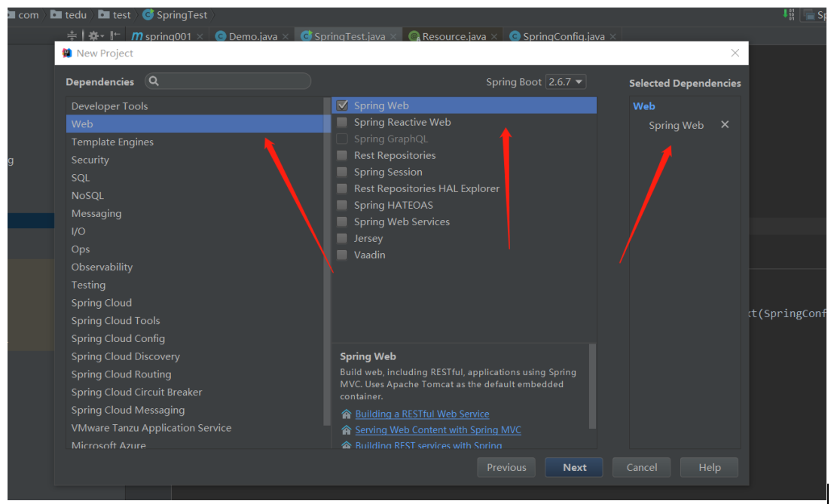Open project view settings gear icon
Viewport: 834px width, 504px height.
pos(96,35)
